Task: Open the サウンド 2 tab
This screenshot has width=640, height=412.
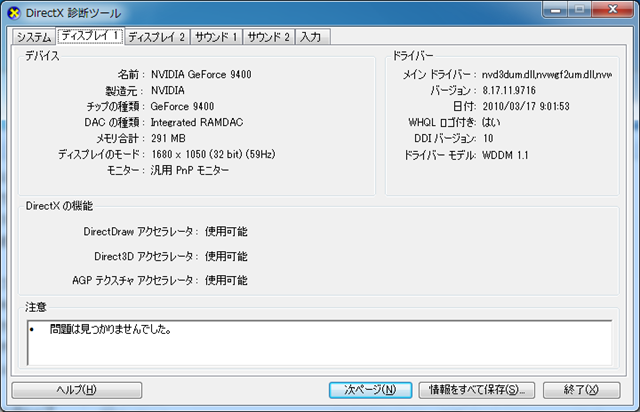Action: [x=268, y=37]
